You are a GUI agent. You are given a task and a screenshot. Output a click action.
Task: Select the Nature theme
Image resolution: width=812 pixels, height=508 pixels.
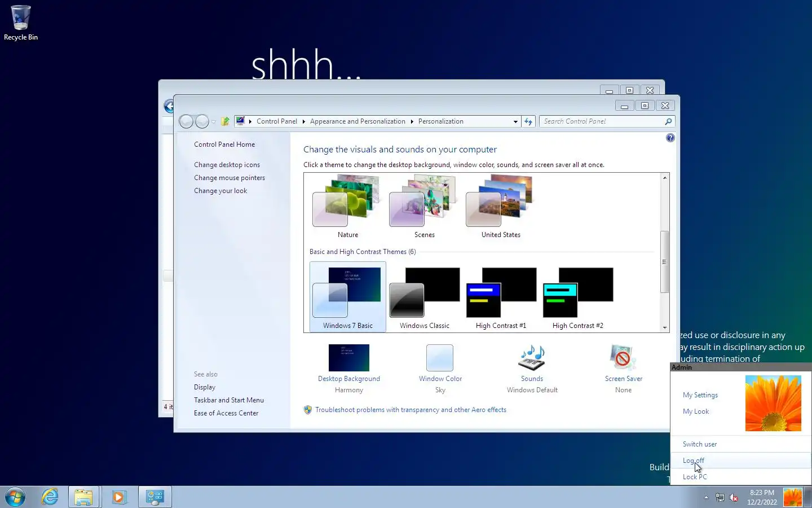[347, 206]
